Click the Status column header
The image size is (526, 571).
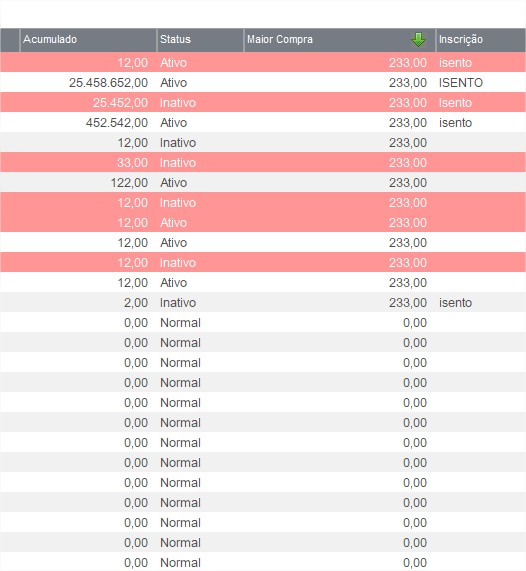pyautogui.click(x=200, y=40)
